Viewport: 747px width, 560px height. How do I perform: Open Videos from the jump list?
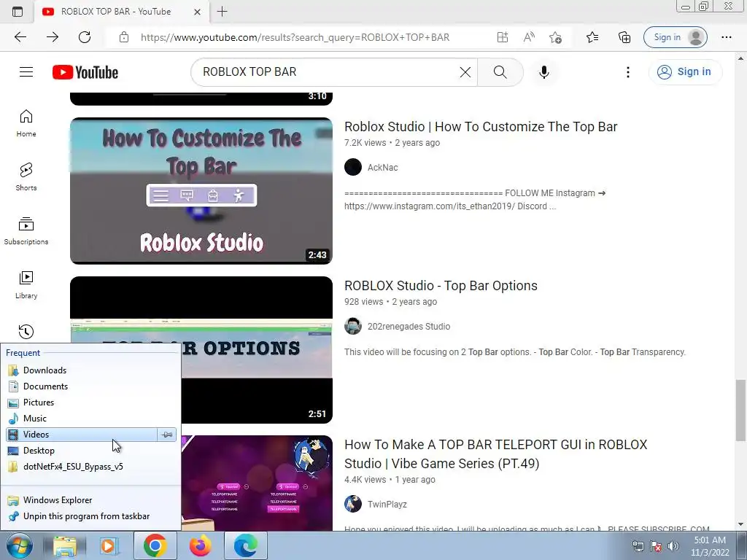(x=81, y=435)
